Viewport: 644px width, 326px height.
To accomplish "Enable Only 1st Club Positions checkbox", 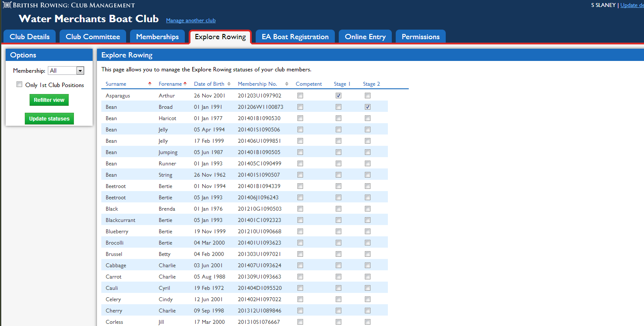I will point(19,84).
